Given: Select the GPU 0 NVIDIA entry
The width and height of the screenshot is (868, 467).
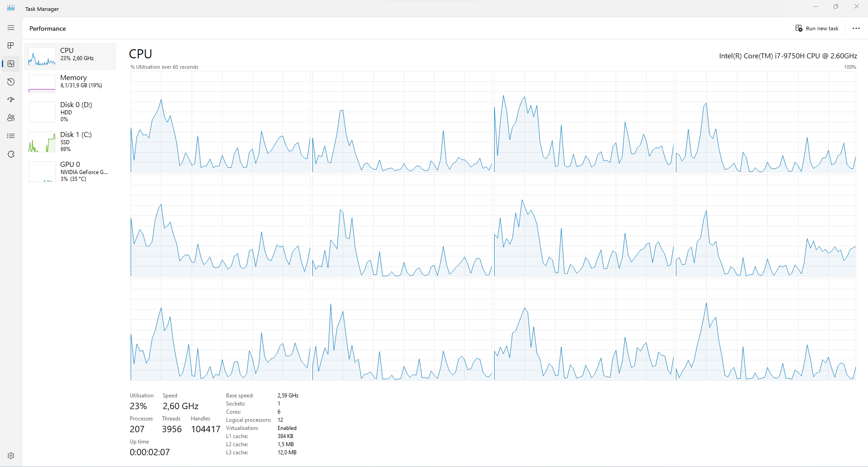Looking at the screenshot, I should [x=70, y=172].
